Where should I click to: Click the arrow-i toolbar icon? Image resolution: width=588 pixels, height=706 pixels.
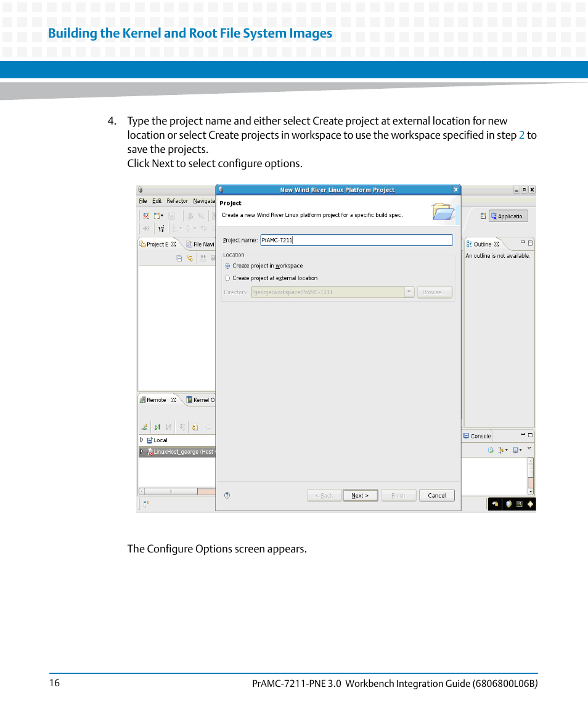(146, 229)
